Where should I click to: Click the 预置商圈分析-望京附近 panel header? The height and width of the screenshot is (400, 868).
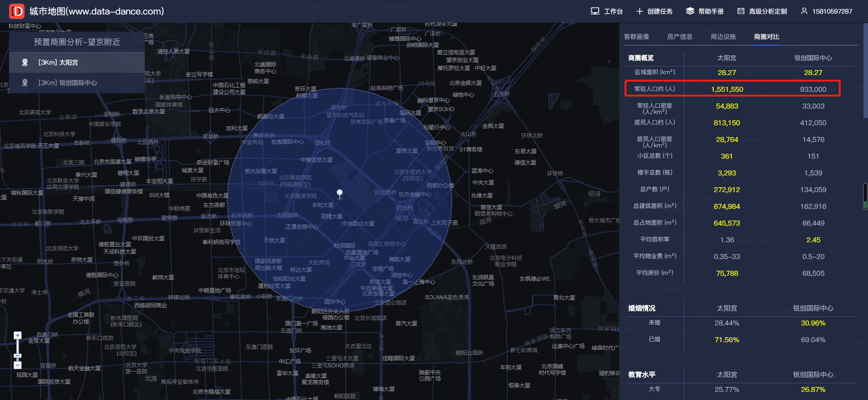pyautogui.click(x=77, y=42)
